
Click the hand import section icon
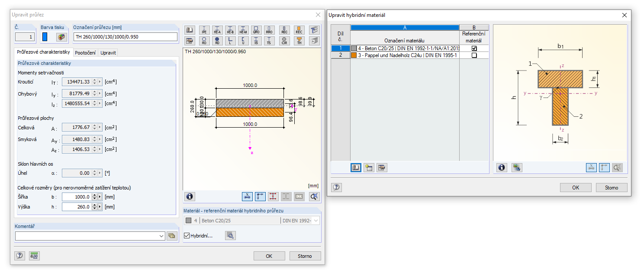189,41
